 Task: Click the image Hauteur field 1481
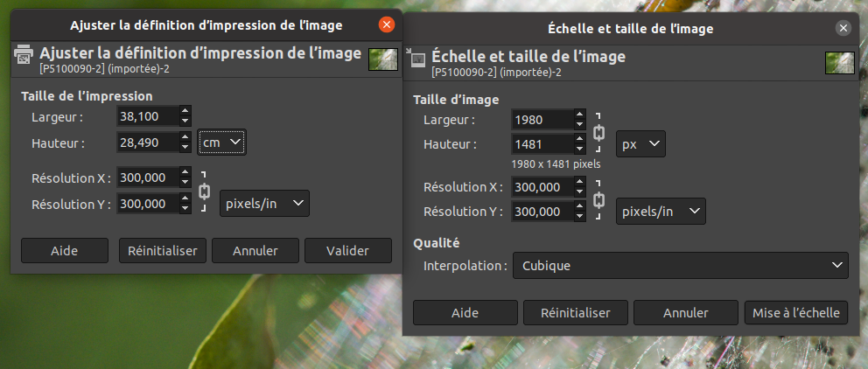542,144
